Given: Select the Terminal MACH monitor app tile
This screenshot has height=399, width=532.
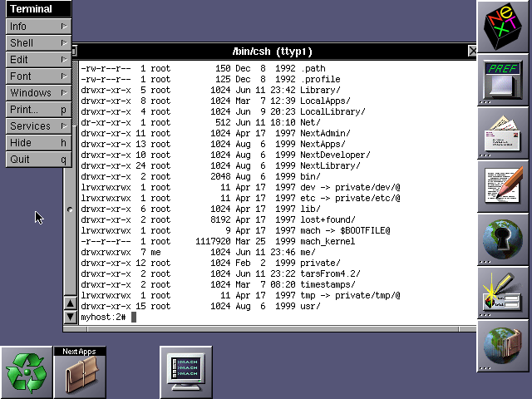Looking at the screenshot, I should pos(186,372).
